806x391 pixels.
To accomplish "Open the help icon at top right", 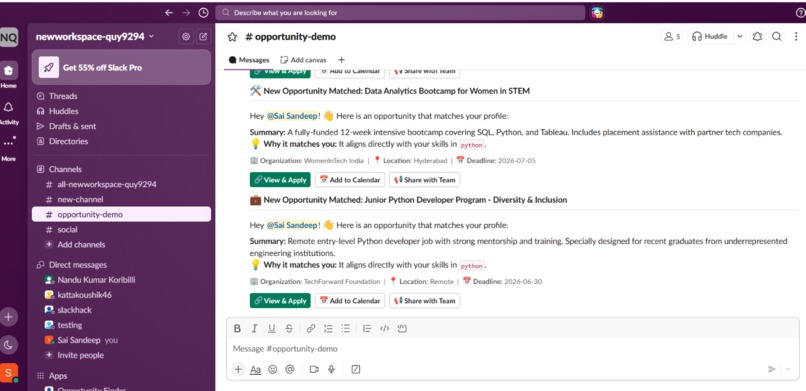I will [x=800, y=13].
